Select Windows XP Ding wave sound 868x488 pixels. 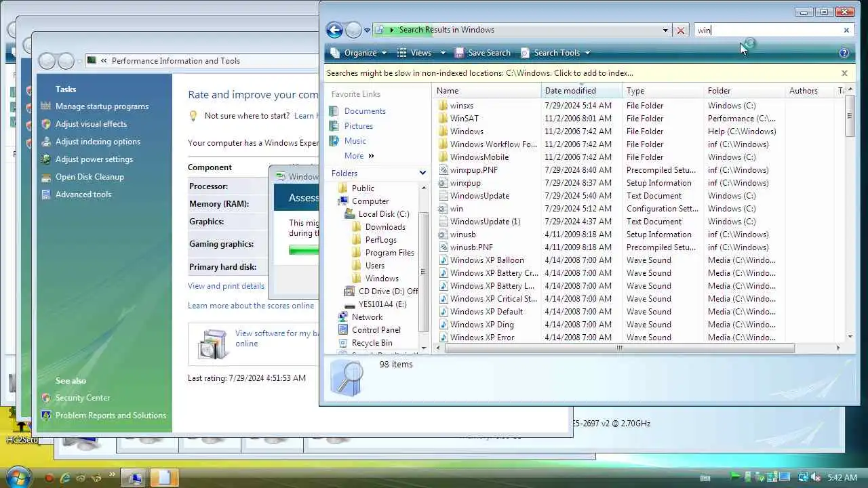pyautogui.click(x=481, y=325)
